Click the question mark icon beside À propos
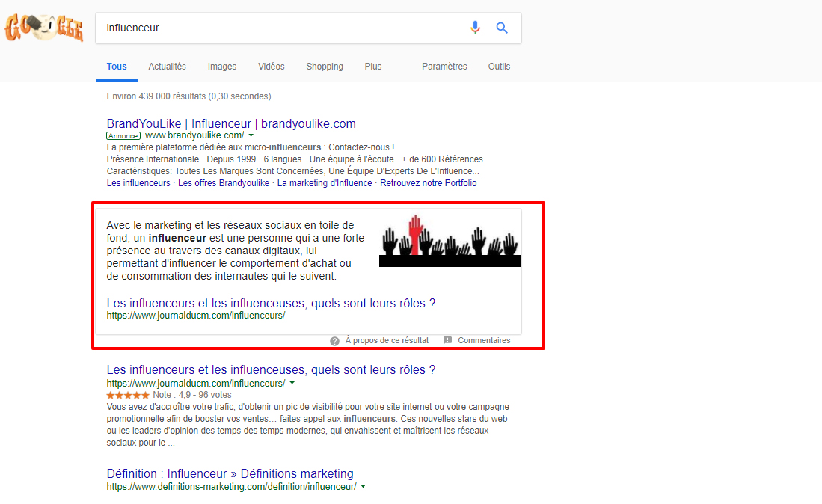 [335, 341]
